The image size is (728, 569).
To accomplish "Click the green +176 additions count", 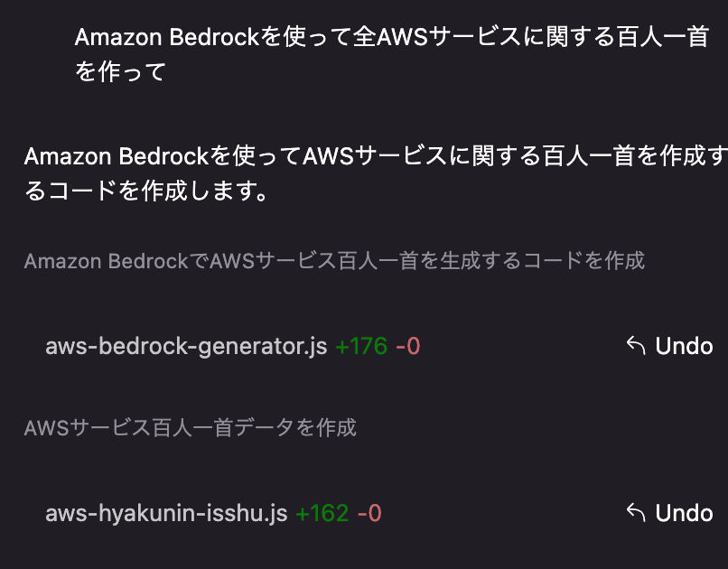I will (x=361, y=346).
